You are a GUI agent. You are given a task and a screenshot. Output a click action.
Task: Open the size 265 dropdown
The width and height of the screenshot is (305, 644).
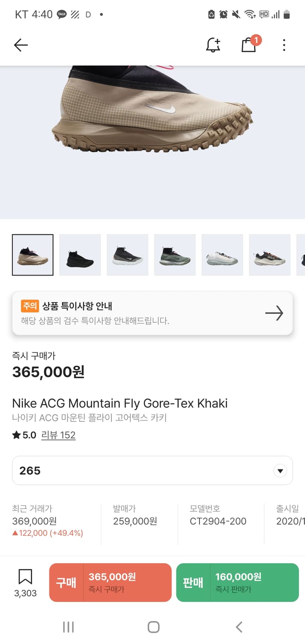(142, 471)
